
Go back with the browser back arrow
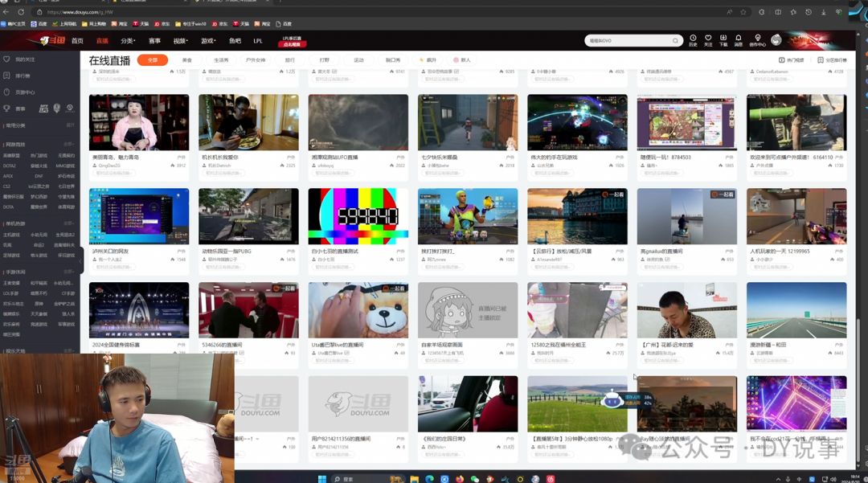point(6,11)
